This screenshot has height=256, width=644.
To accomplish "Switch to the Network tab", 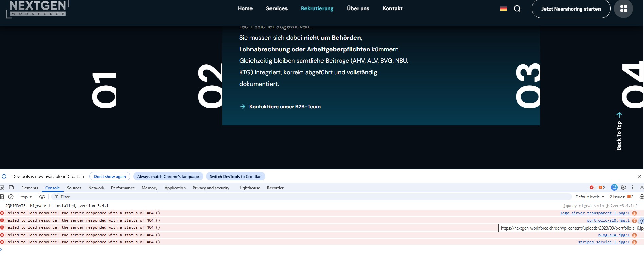I will (96, 188).
